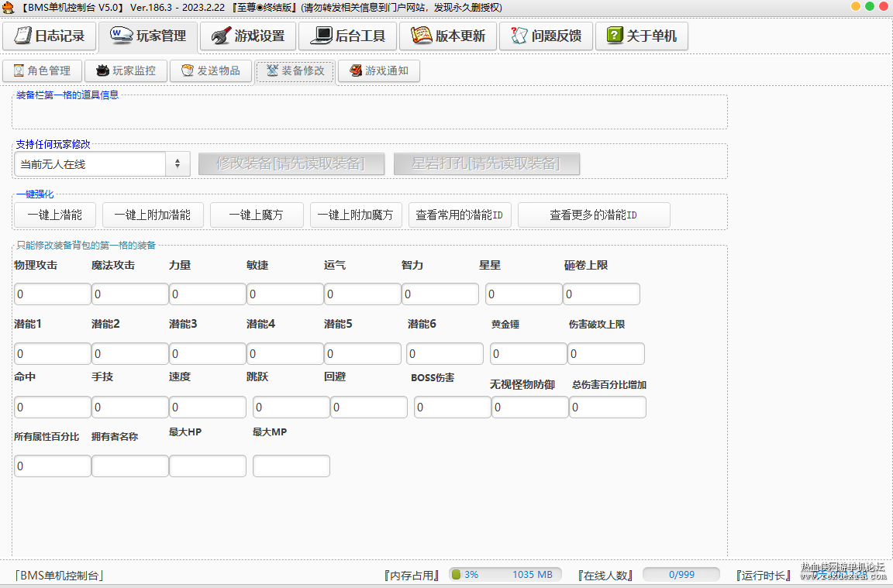Viewport: 893px width, 588px height.
Task: Click the 『运行时长』 status label
Action: click(x=763, y=575)
